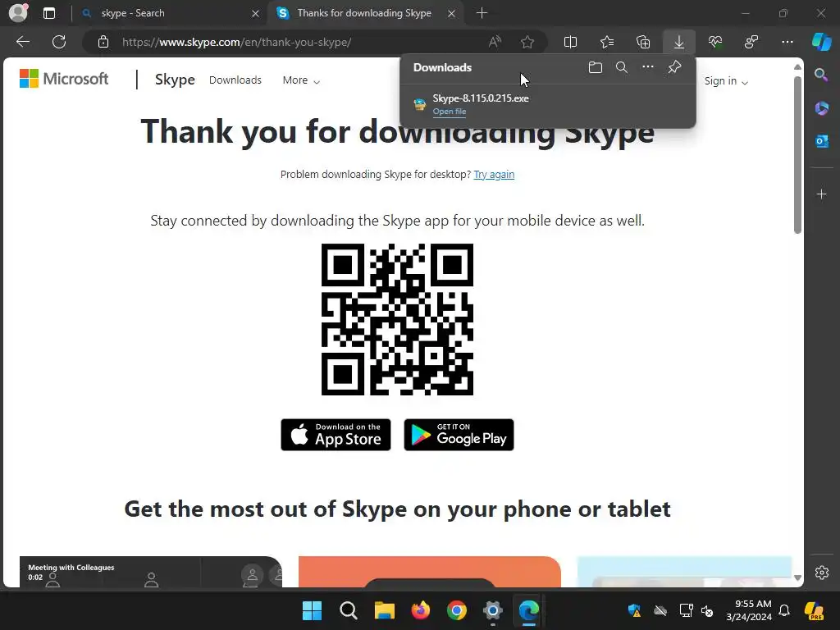Screen dimensions: 840x630
Task: Open a new browser tab
Action: 482,13
